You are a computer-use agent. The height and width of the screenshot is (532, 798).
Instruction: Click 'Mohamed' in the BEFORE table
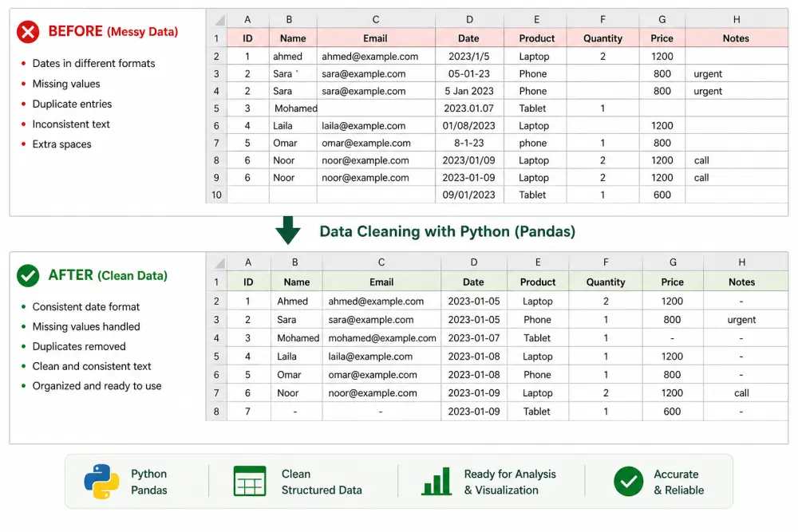tap(296, 108)
